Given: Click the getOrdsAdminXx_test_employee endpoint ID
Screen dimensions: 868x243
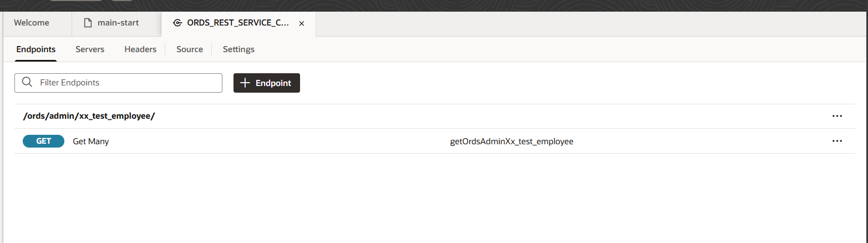Looking at the screenshot, I should point(511,141).
